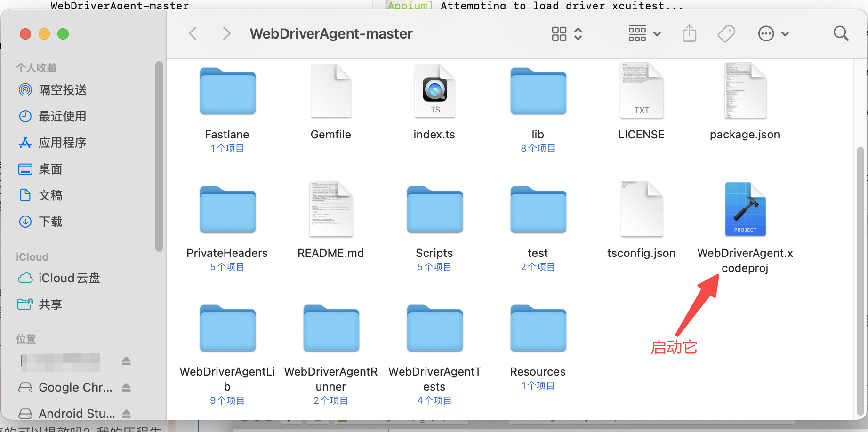Select the package.json file icon
The image size is (868, 432).
coord(745,90)
